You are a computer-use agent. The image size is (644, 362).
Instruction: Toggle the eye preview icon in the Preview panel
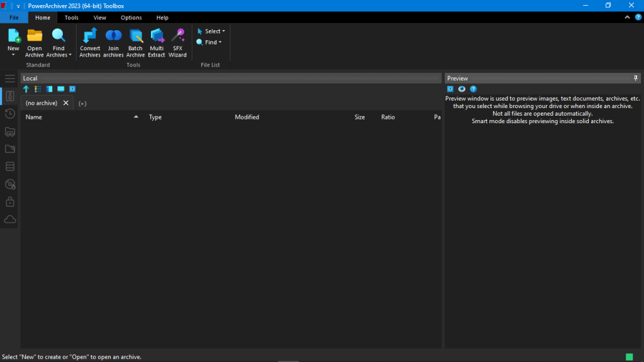click(461, 89)
